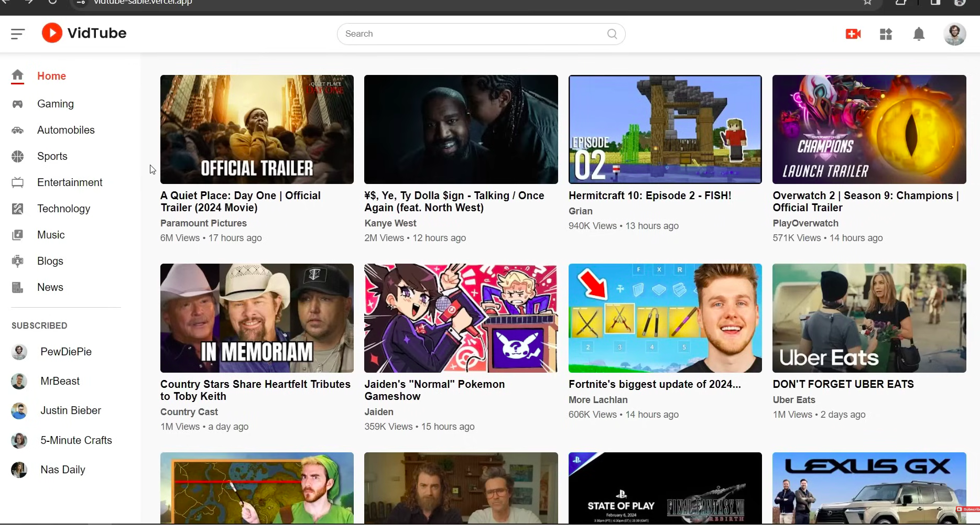Check notifications via the bell icon
This screenshot has height=532, width=980.
tap(919, 34)
